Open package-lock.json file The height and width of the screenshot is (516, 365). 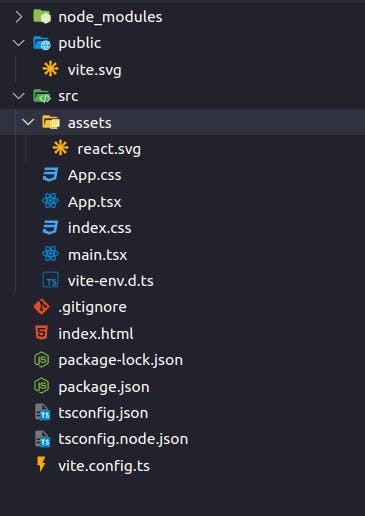121,361
